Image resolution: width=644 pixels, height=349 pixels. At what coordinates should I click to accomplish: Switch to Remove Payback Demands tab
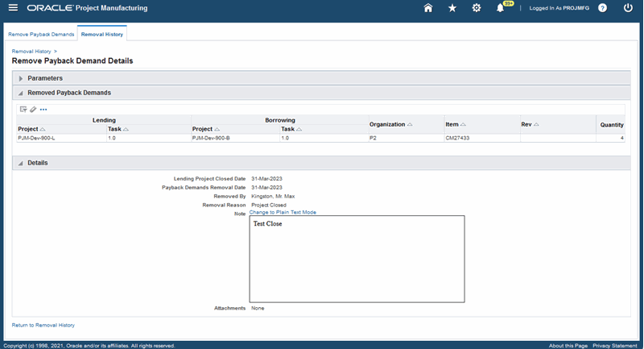pyautogui.click(x=41, y=34)
